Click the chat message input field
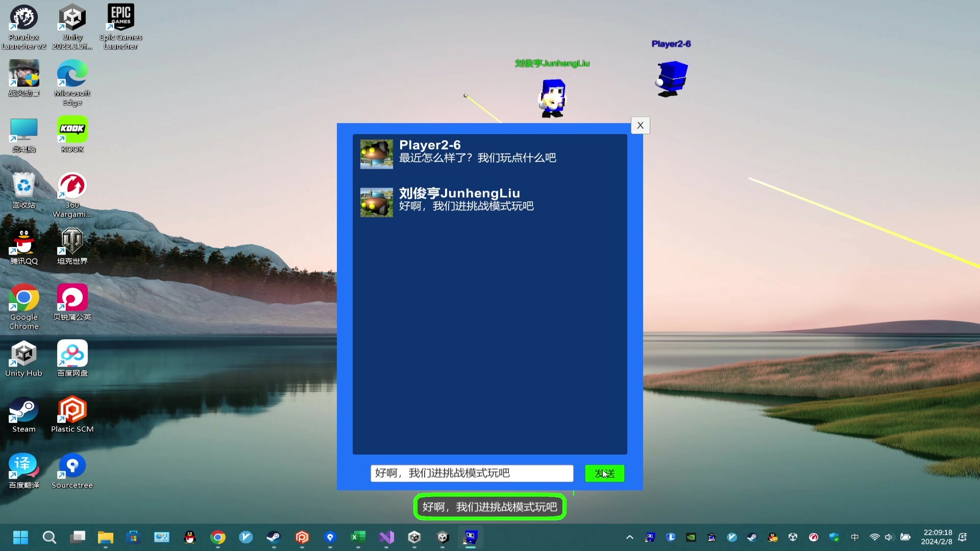 coord(472,473)
